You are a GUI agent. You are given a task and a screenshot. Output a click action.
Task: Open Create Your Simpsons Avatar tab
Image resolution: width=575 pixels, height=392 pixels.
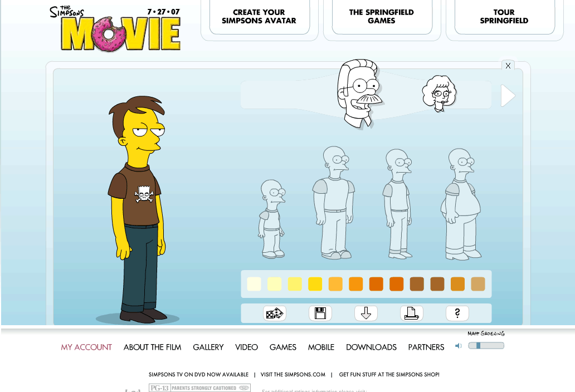[259, 17]
